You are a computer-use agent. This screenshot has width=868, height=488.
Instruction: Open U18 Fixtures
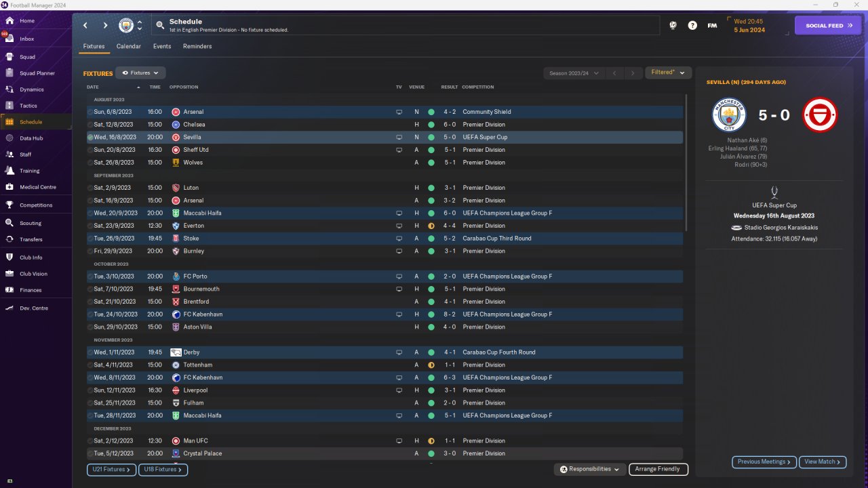[163, 469]
